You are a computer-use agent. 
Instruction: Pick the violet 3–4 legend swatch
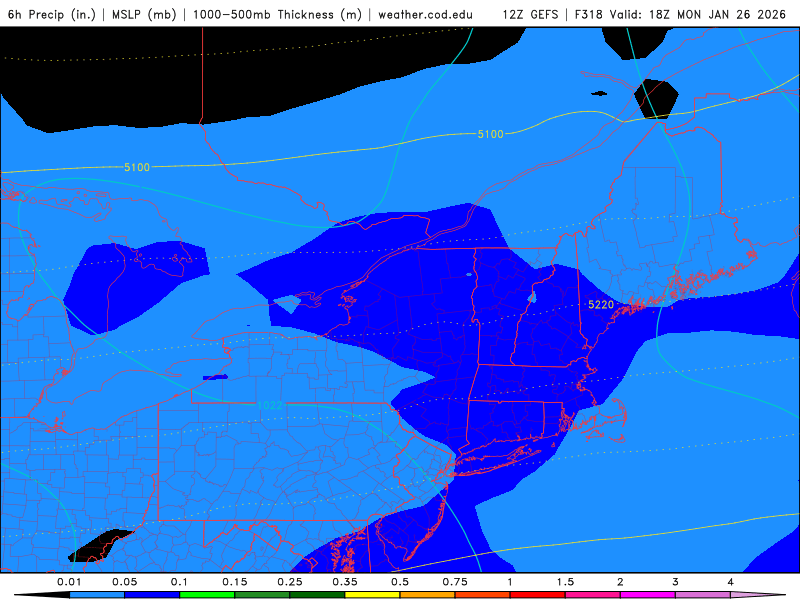[703, 595]
